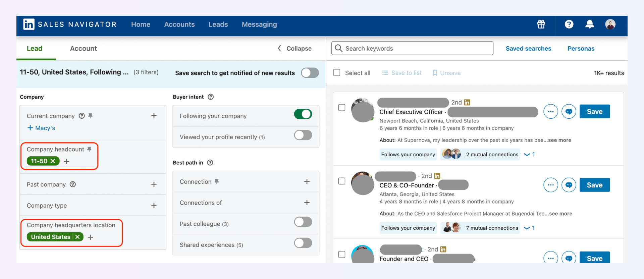Image resolution: width=644 pixels, height=279 pixels.
Task: Click the search magnifier icon
Action: (339, 48)
